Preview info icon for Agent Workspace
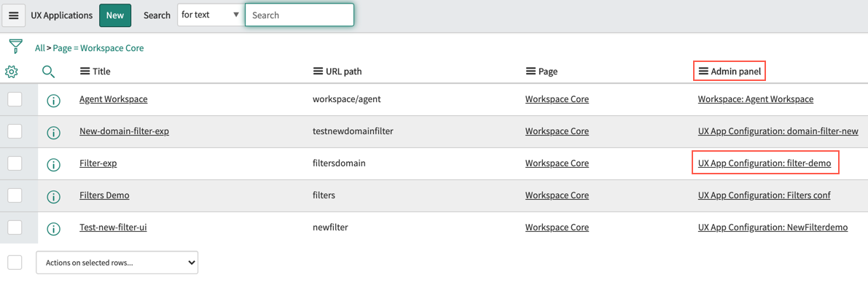Screen dimensions: 868x283 [x=53, y=100]
